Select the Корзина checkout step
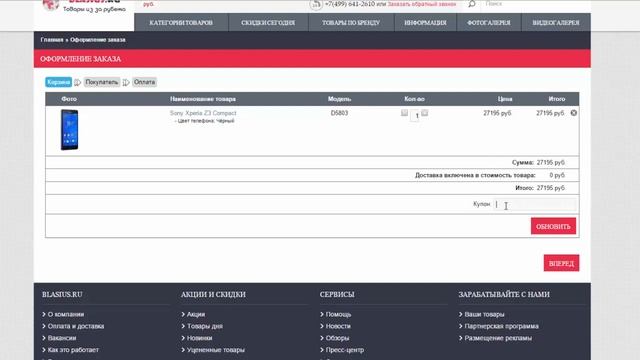 click(58, 82)
